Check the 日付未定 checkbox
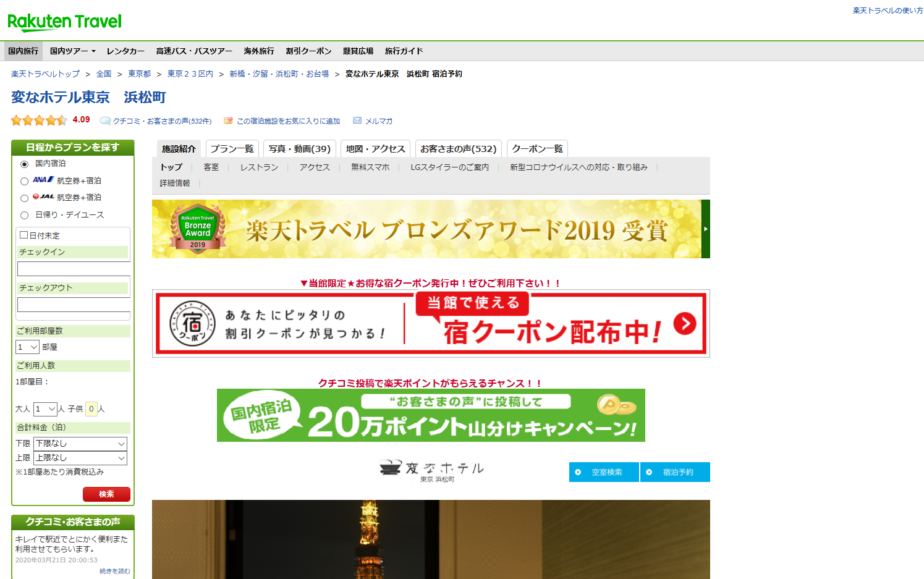This screenshot has width=924, height=579. point(24,235)
